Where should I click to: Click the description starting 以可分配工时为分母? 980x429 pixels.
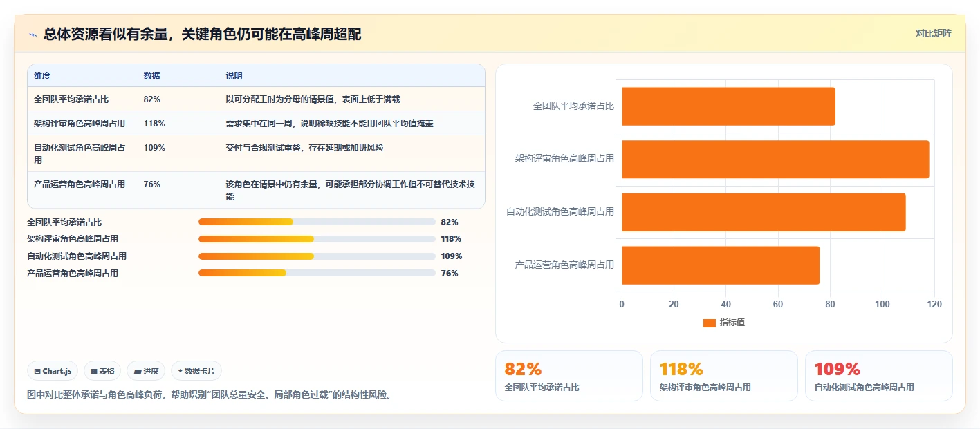pos(313,99)
